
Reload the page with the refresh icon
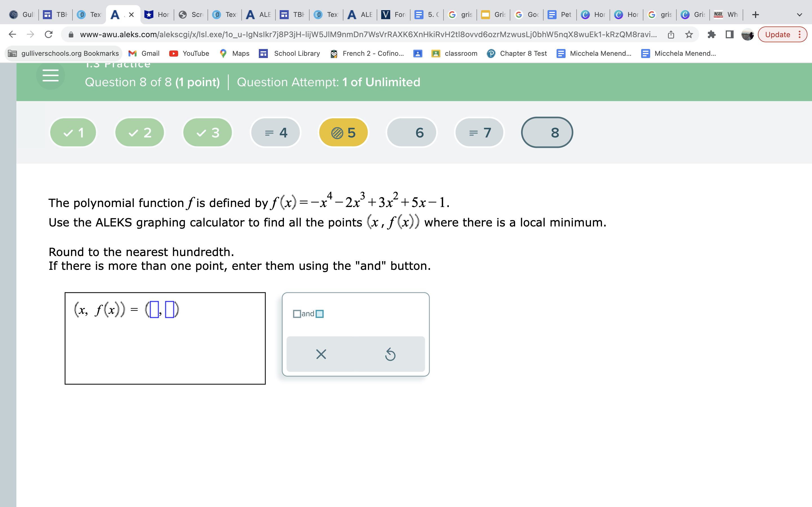[x=49, y=34]
